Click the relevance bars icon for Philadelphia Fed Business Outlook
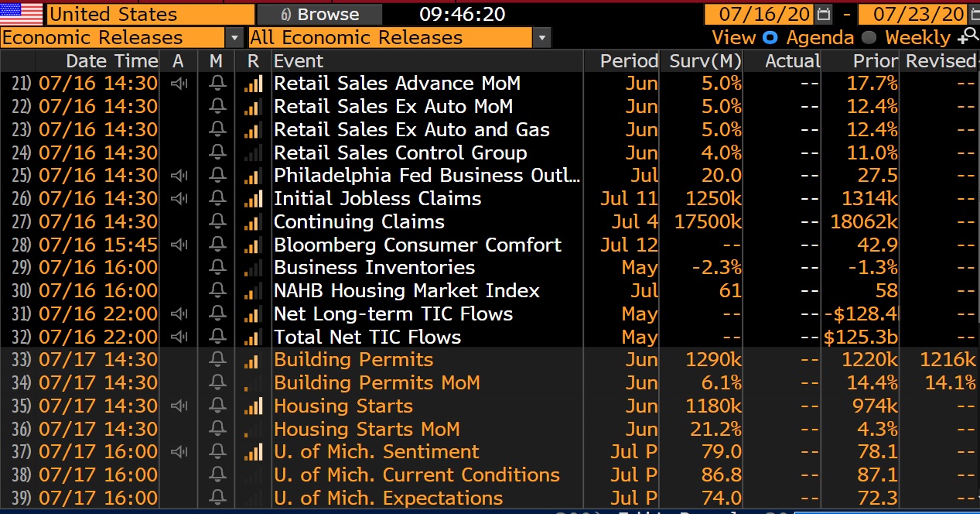The width and height of the screenshot is (980, 514). pos(253,176)
